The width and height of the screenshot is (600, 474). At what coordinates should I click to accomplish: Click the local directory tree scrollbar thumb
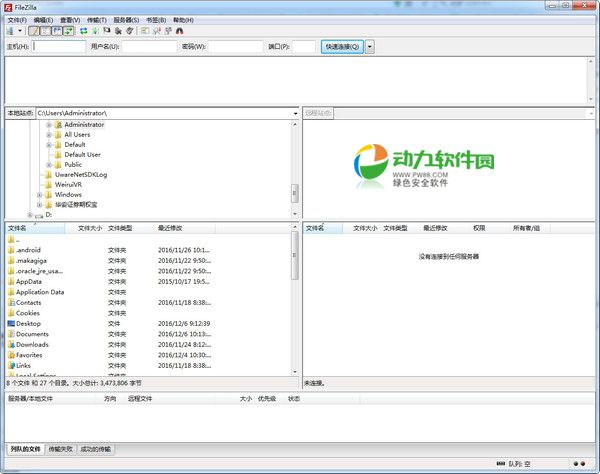(x=295, y=193)
